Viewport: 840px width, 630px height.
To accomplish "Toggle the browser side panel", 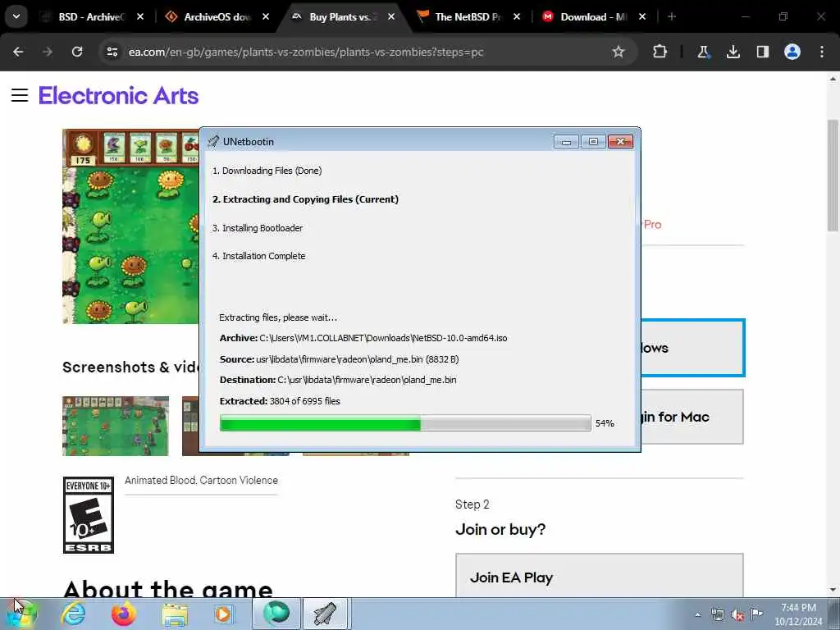I will tap(762, 52).
